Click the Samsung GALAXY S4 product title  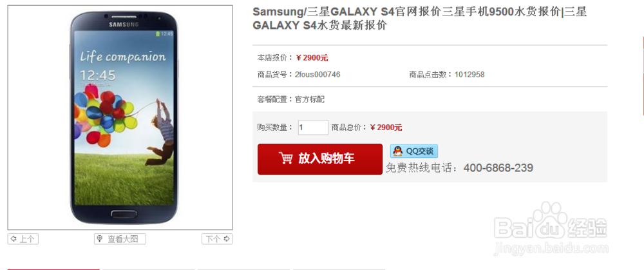pos(419,19)
